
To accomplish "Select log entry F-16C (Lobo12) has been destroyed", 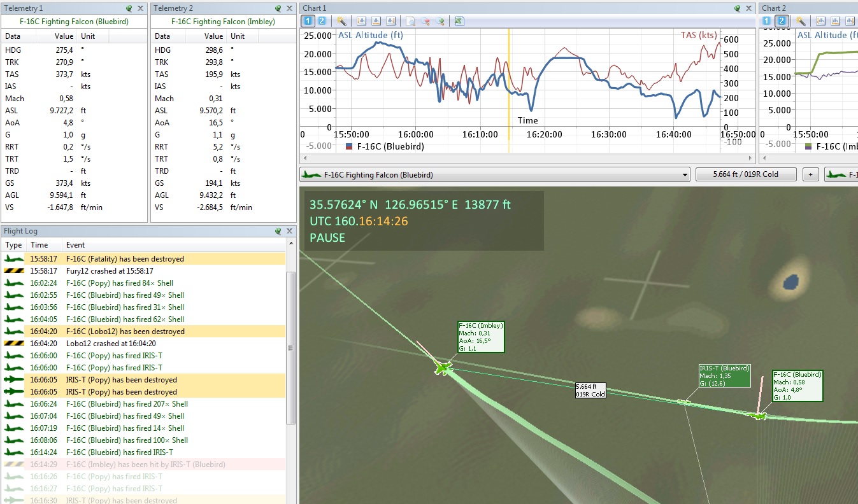I will pyautogui.click(x=143, y=332).
